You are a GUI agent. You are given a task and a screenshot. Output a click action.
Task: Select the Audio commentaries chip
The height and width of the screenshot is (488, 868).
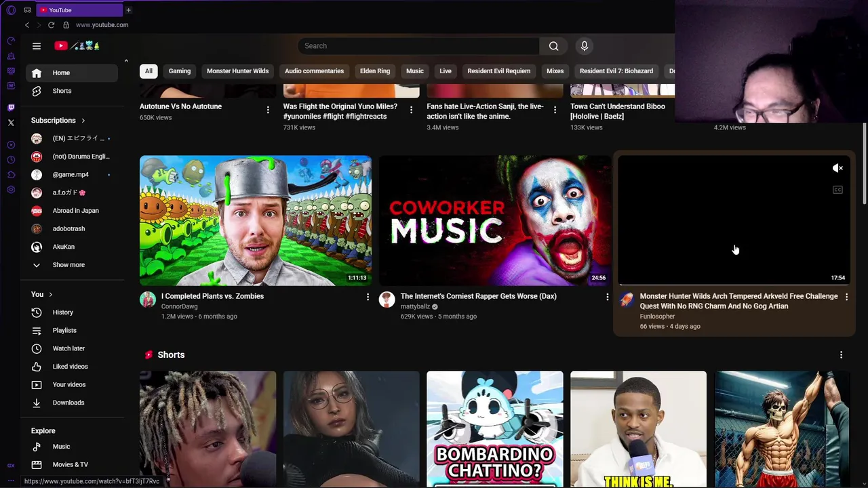[314, 71]
